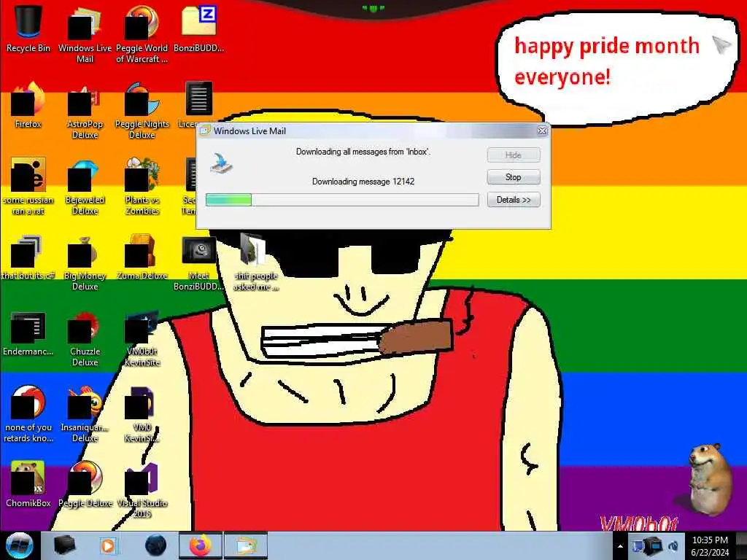Screen dimensions: 747x560
Task: Select the Plants vs Zombies icon
Action: (x=142, y=187)
